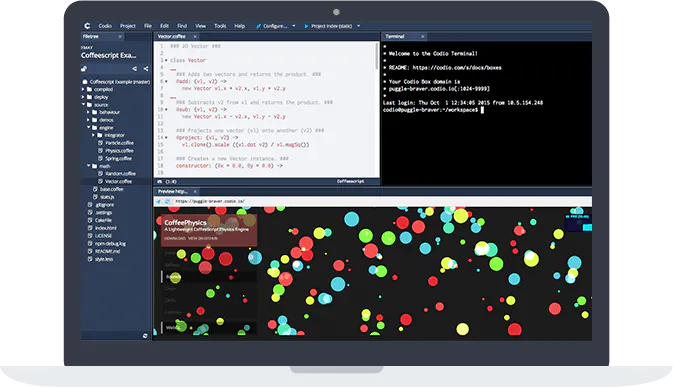
Task: Open the Configure dropdown arrow
Action: click(x=294, y=26)
